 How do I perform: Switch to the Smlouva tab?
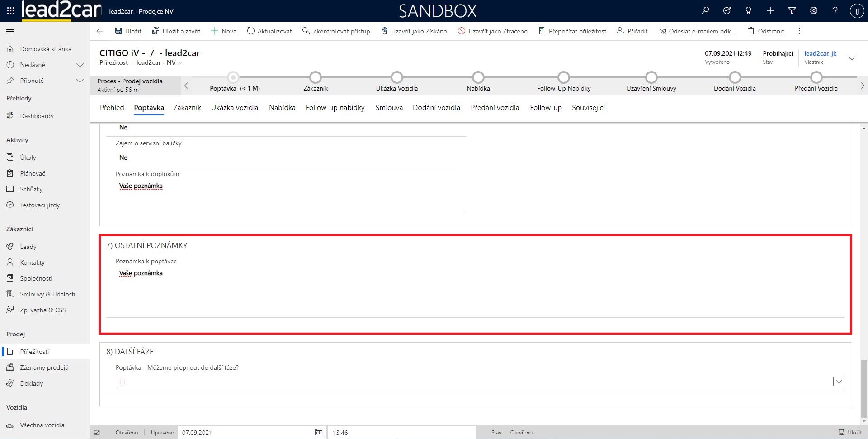(389, 107)
